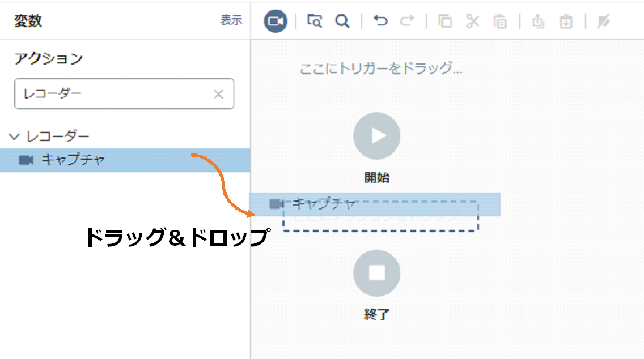Select the キャプチャ action in the list

(x=125, y=160)
